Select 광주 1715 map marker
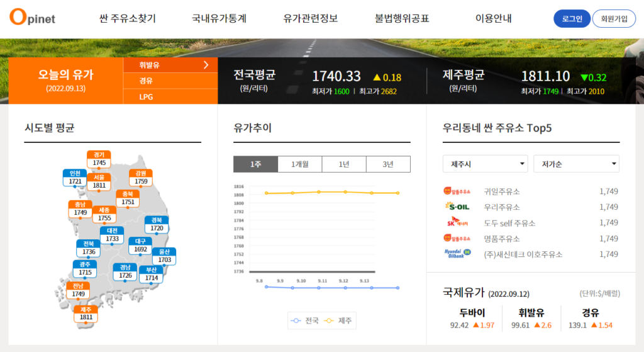 click(x=85, y=268)
